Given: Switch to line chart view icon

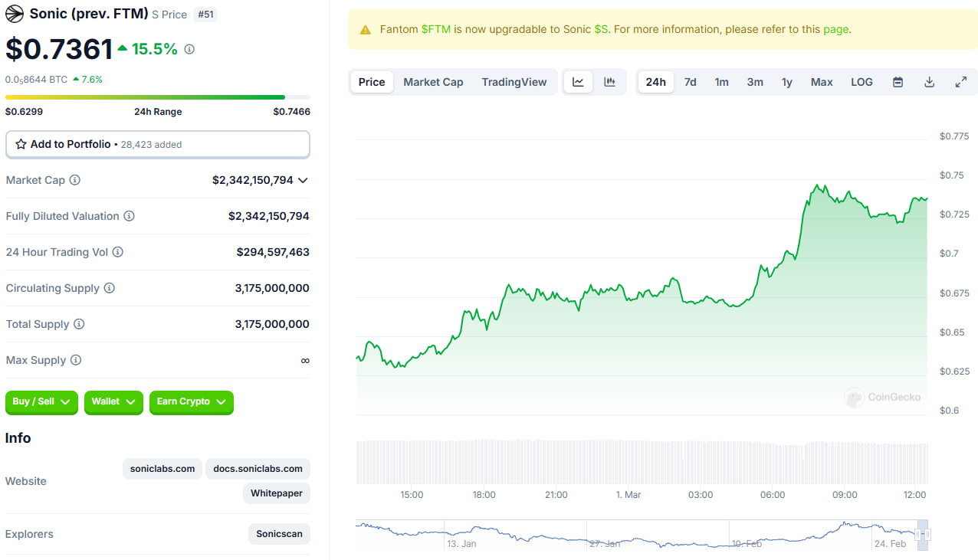Looking at the screenshot, I should point(579,82).
